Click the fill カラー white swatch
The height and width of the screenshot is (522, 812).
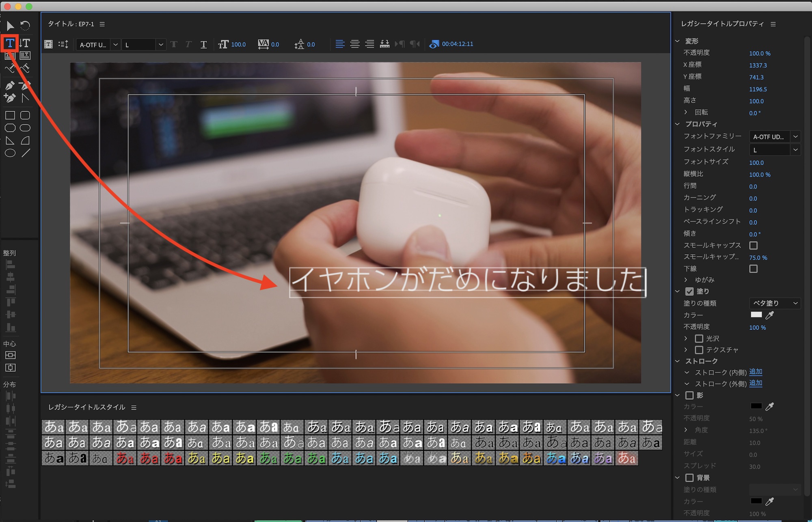(756, 315)
